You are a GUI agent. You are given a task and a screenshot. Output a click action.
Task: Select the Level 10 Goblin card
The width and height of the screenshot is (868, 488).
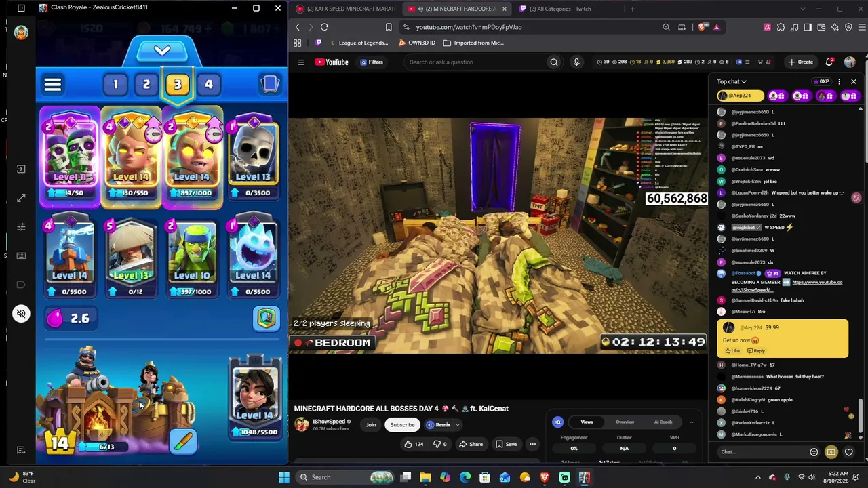point(192,257)
